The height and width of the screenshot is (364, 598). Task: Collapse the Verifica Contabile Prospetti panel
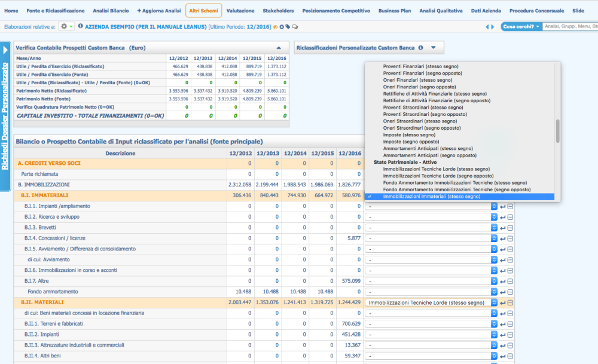click(278, 48)
